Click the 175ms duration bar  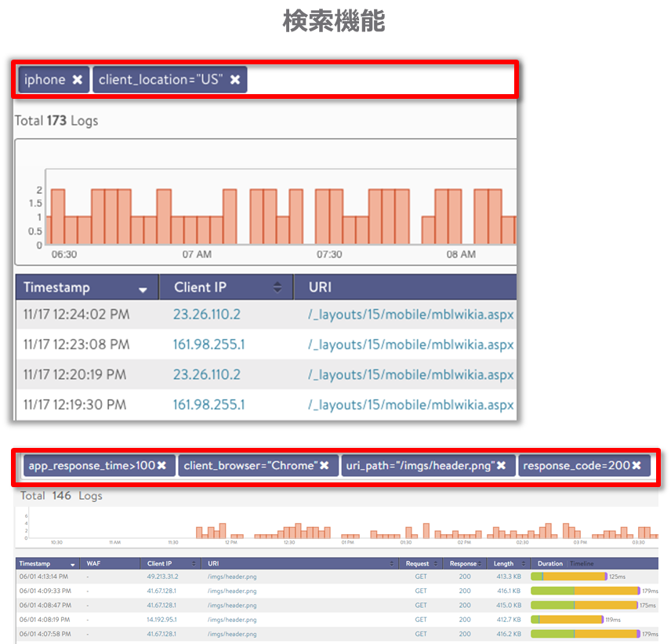[585, 605]
